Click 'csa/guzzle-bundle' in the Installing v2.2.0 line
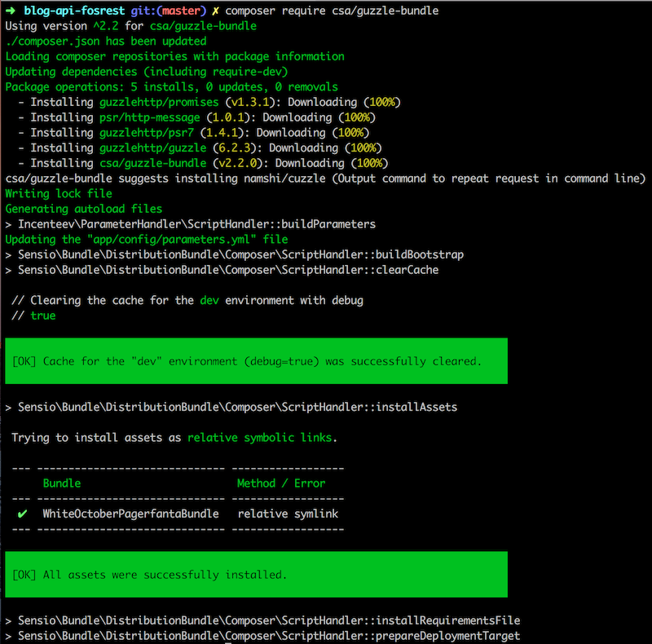 (152, 164)
